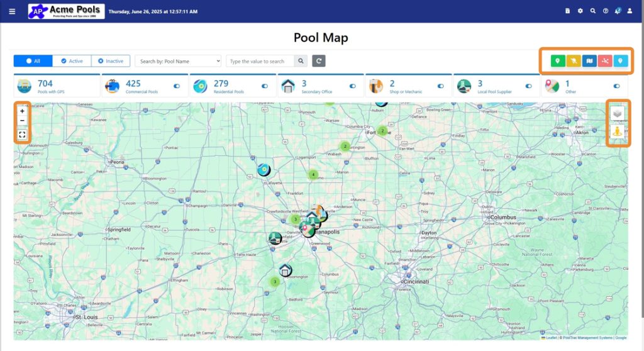Select the Active filter option
The height and width of the screenshot is (351, 644).
pyautogui.click(x=72, y=61)
